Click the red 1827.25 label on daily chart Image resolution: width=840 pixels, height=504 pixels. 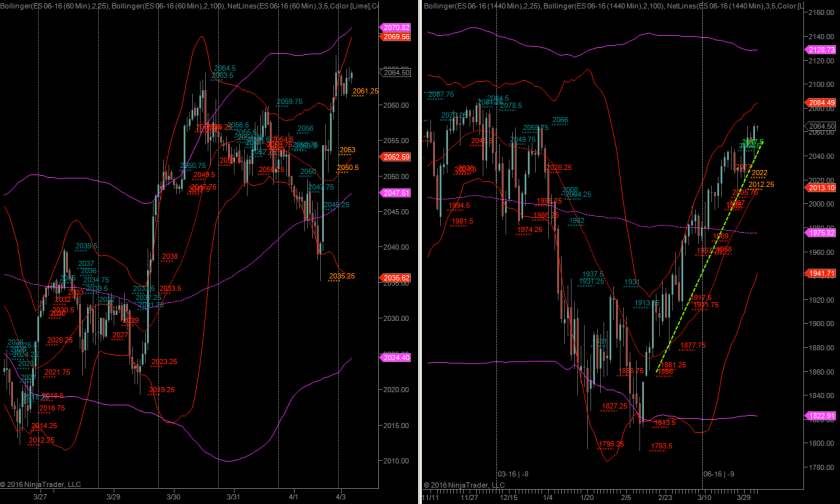click(614, 407)
